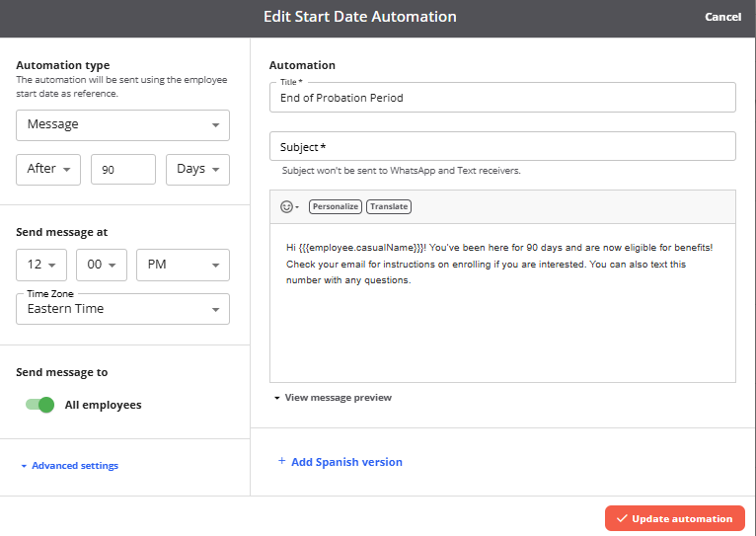Select the Eastern Time zone dropdown
This screenshot has height=536, width=756.
(x=123, y=309)
